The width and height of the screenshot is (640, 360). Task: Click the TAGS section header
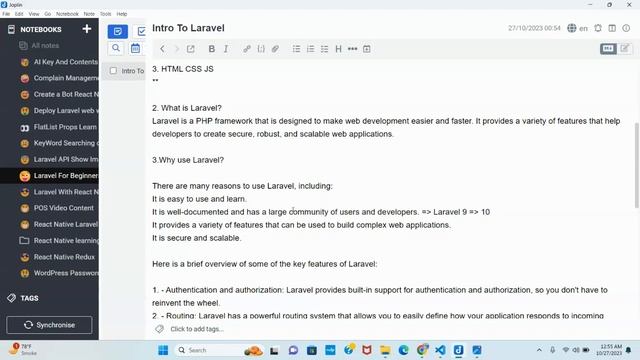(29, 298)
